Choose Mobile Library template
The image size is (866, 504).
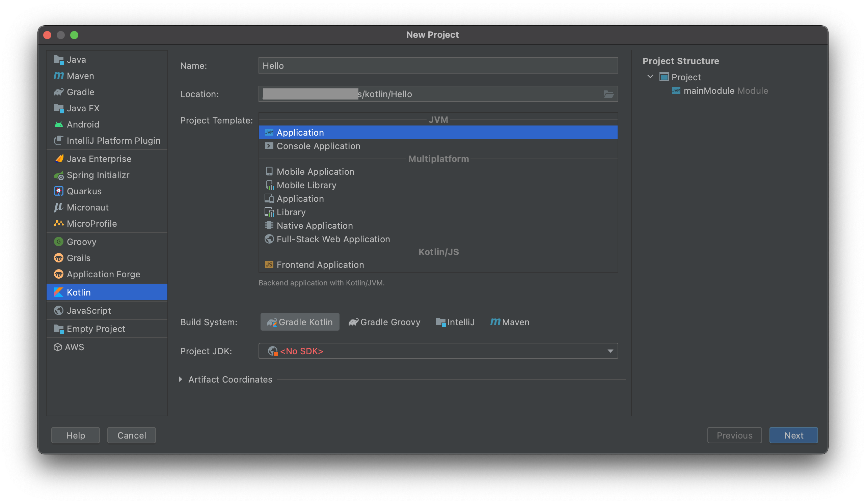pyautogui.click(x=438, y=185)
